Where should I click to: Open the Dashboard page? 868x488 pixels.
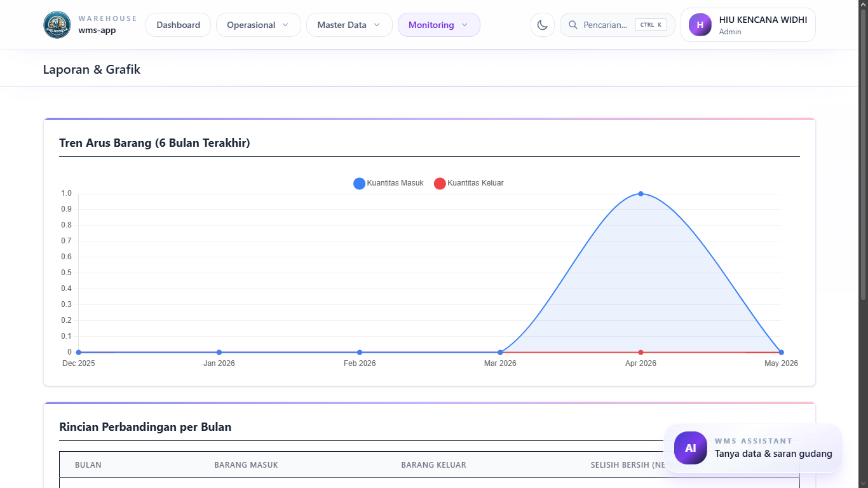pos(179,25)
